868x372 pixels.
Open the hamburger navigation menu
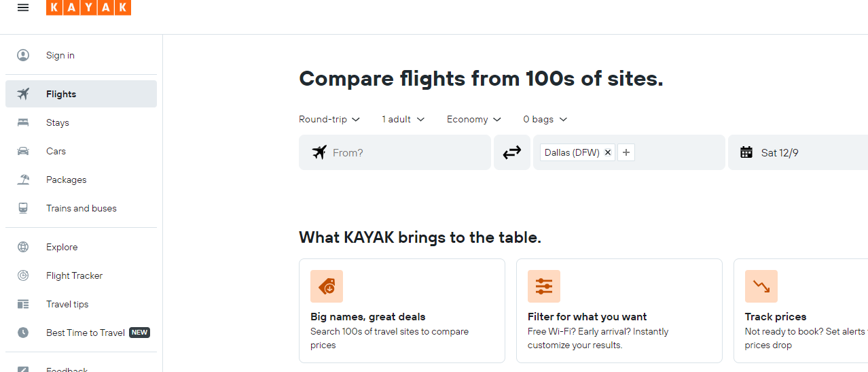click(23, 7)
